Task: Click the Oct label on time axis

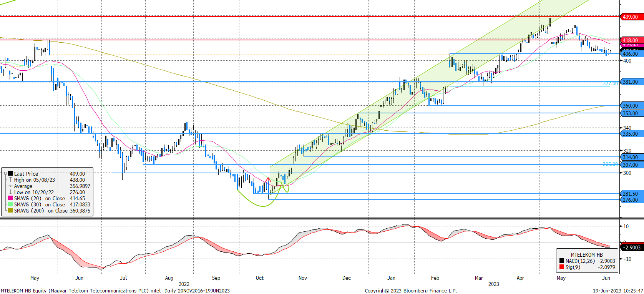Action: [260, 278]
